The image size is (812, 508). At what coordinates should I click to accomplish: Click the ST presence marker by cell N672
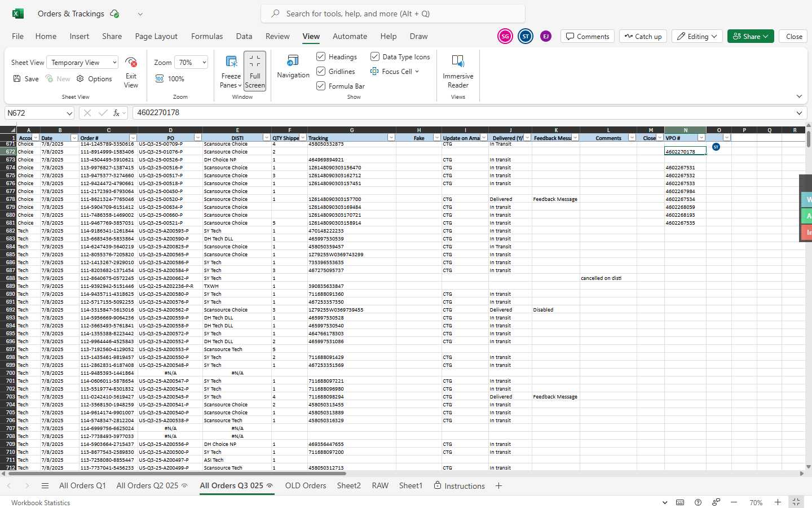click(x=716, y=147)
